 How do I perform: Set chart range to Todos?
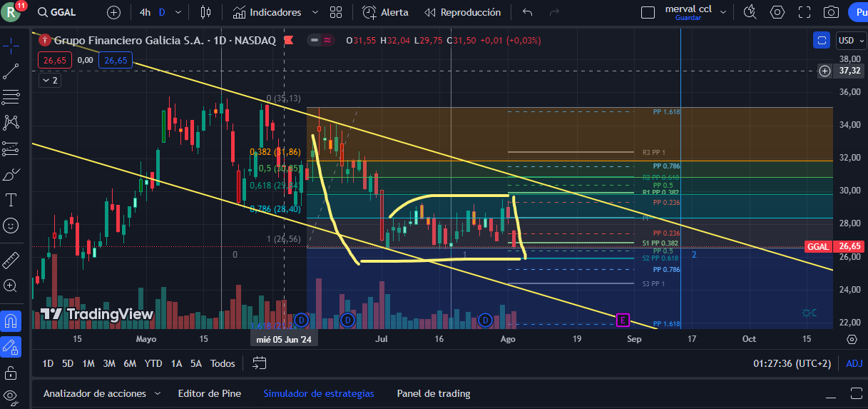pyautogui.click(x=223, y=363)
